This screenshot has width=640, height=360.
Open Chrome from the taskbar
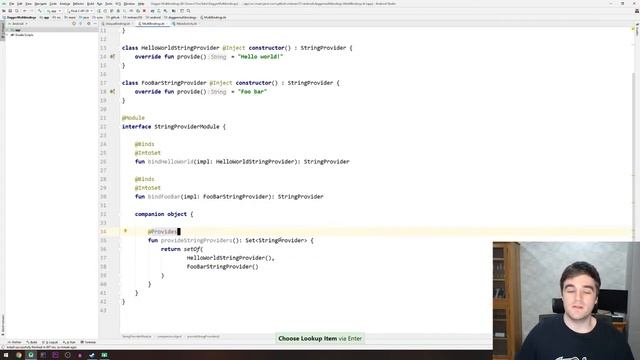[x=19, y=355]
